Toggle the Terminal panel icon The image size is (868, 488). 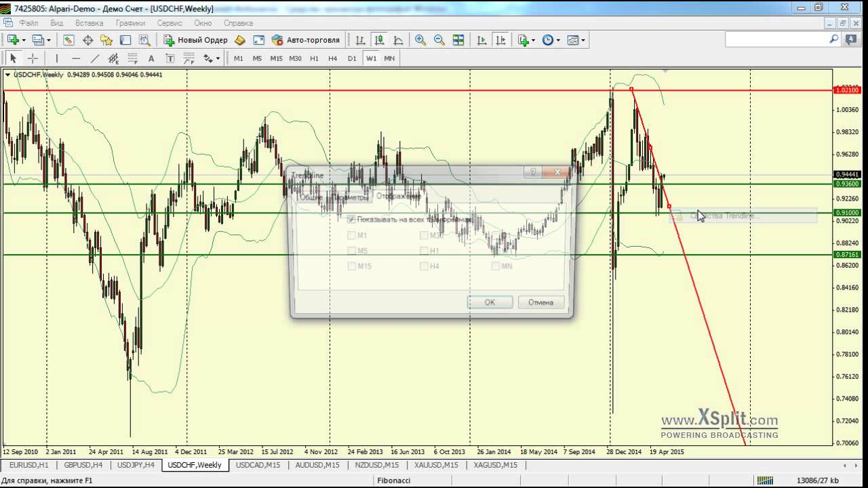125,40
